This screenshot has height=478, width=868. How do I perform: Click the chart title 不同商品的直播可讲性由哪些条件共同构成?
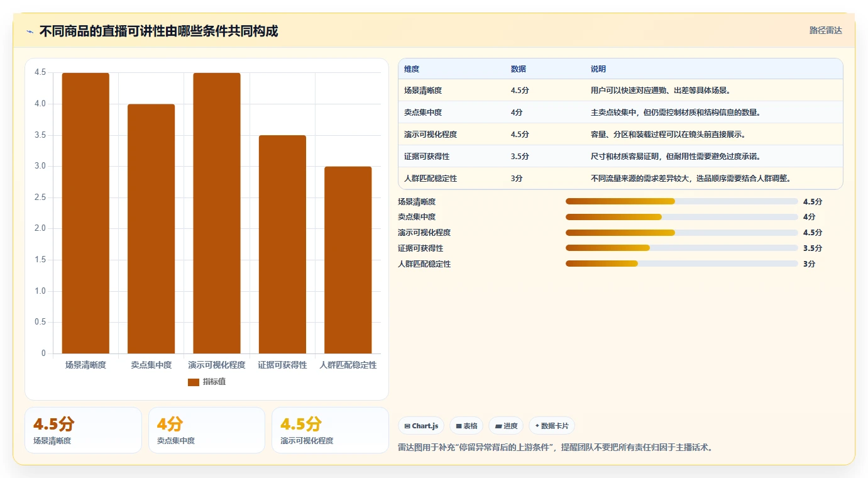coord(159,31)
